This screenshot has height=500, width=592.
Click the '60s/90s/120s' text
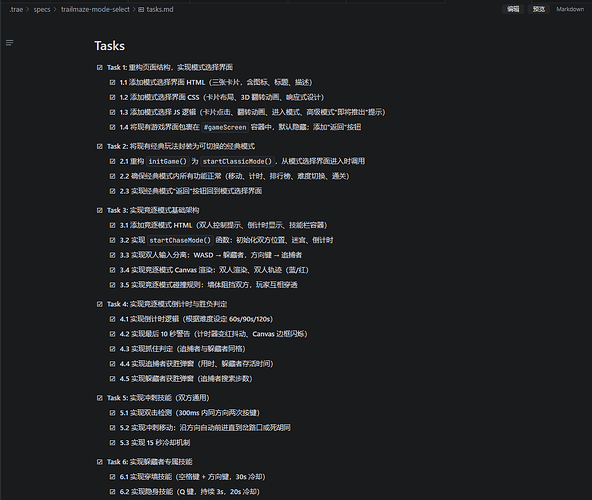coord(250,319)
